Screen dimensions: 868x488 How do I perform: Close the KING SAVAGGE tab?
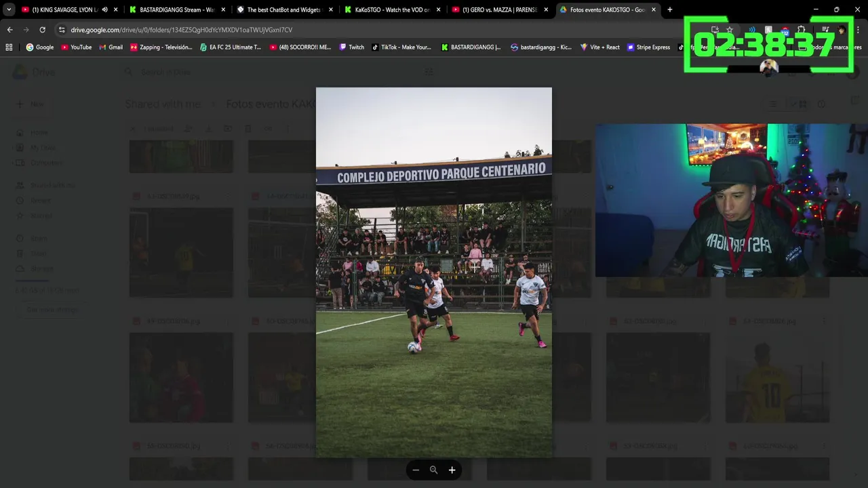click(116, 9)
